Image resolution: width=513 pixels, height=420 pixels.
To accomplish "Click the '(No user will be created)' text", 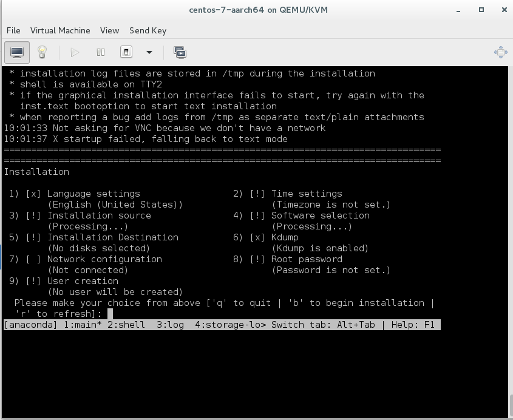I will (115, 293).
